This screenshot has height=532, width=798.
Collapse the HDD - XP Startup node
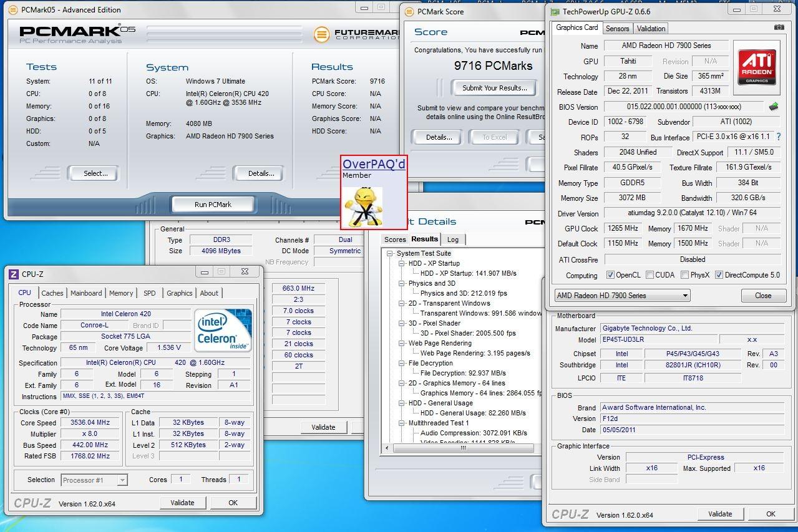(x=402, y=264)
